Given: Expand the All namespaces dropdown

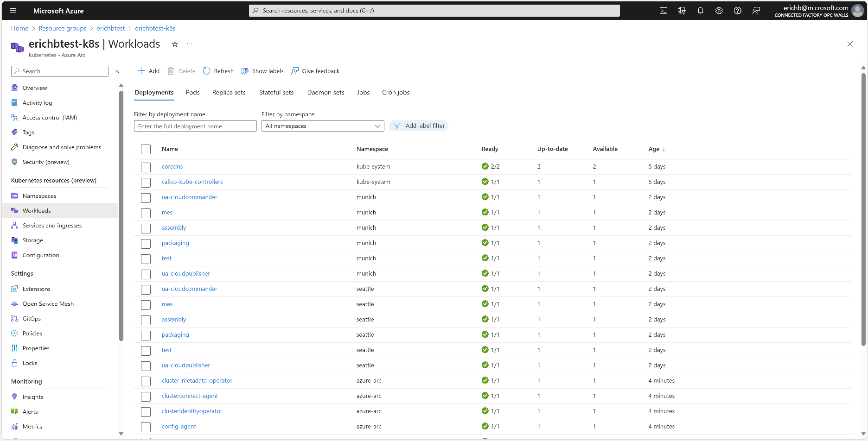Looking at the screenshot, I should click(x=323, y=126).
